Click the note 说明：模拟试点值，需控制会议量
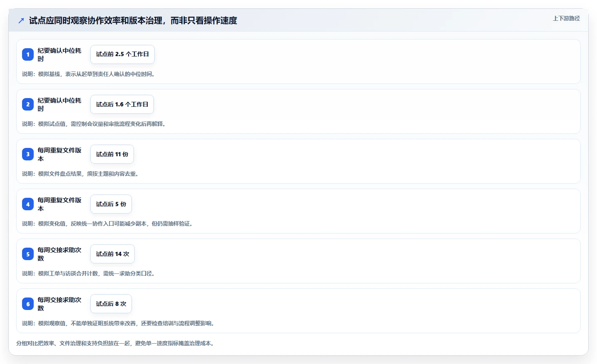Viewport: 597px width, 364px height. 94,124
